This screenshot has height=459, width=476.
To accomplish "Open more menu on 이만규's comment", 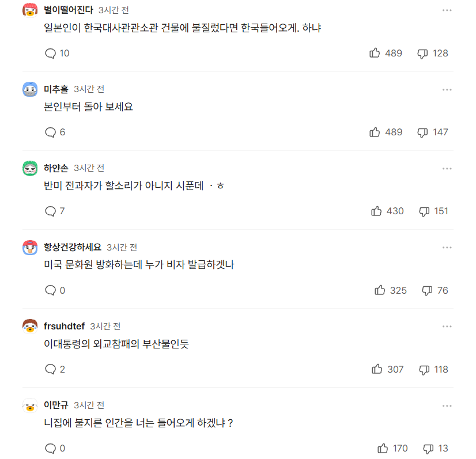I will (x=447, y=405).
